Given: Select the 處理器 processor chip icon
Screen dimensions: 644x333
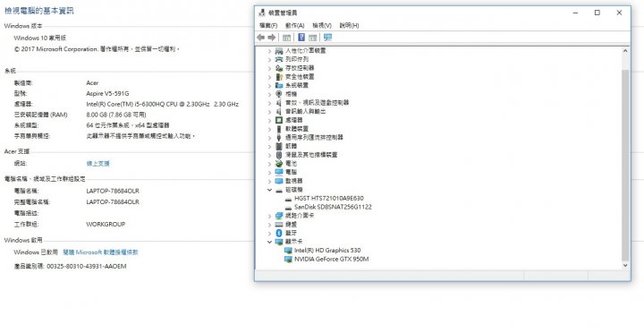Looking at the screenshot, I should (279, 120).
